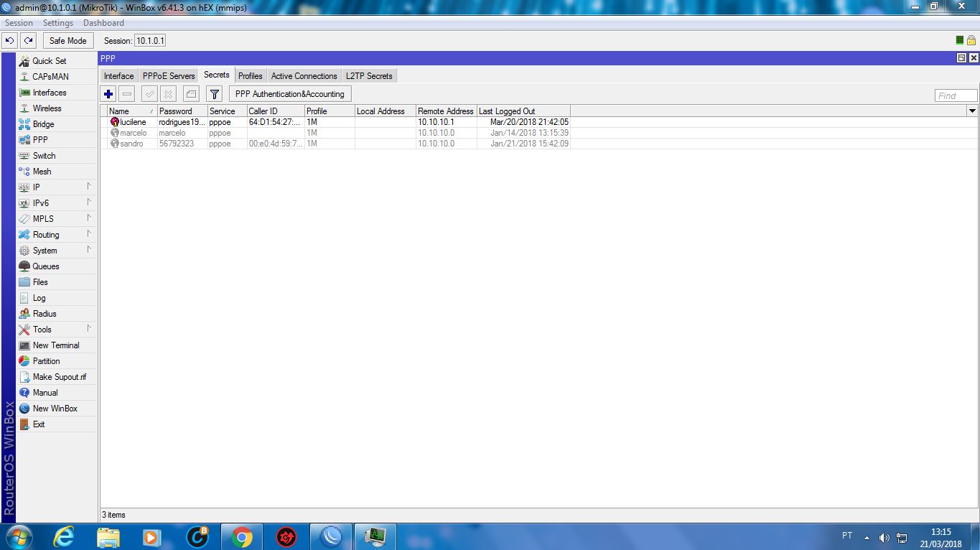The width and height of the screenshot is (980, 550).
Task: Open Google Chrome from taskbar
Action: tap(242, 537)
